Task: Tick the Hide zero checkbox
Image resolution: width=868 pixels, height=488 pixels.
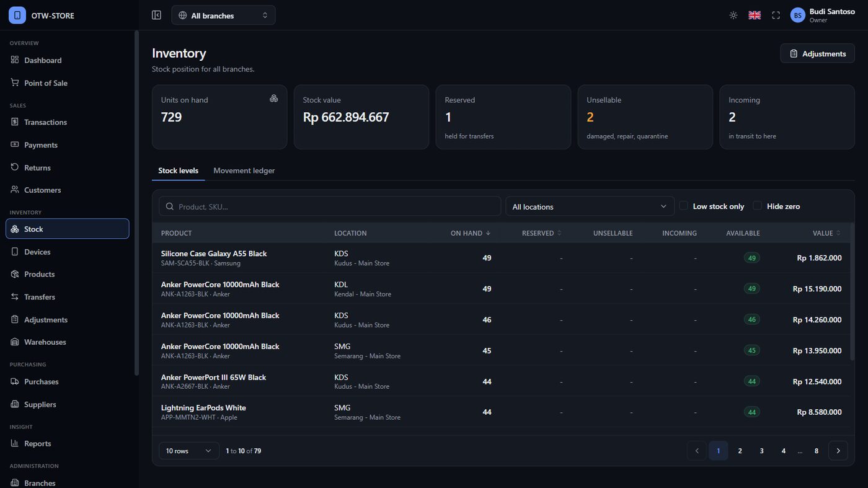Action: (x=757, y=206)
